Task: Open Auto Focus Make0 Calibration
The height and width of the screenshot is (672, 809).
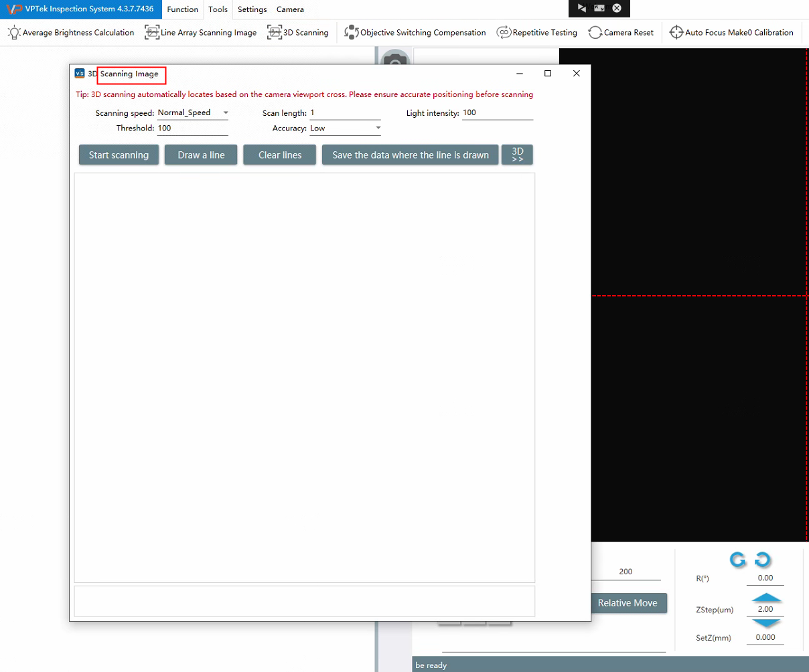Action: pos(731,32)
